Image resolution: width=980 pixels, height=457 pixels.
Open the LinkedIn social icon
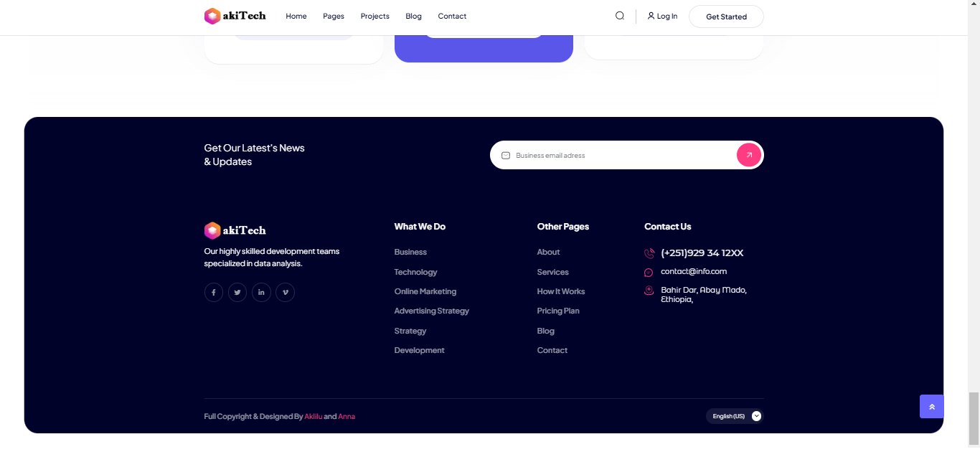click(261, 293)
